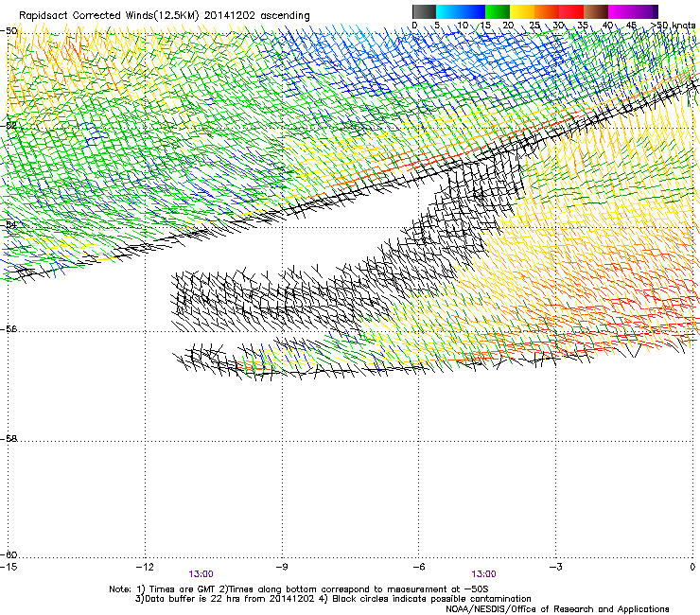Click the cyan 5-10 knots legend color
Viewport: 700px width, 615px height.
(448, 11)
